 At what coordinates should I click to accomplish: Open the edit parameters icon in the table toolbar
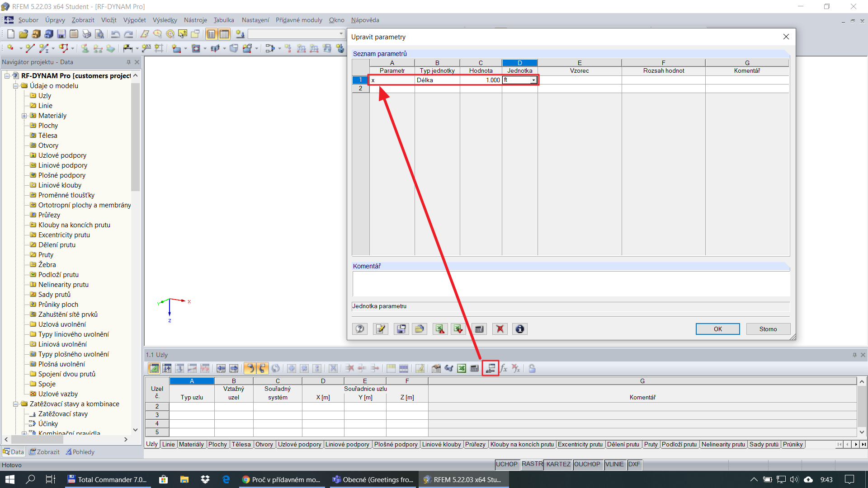(x=491, y=368)
